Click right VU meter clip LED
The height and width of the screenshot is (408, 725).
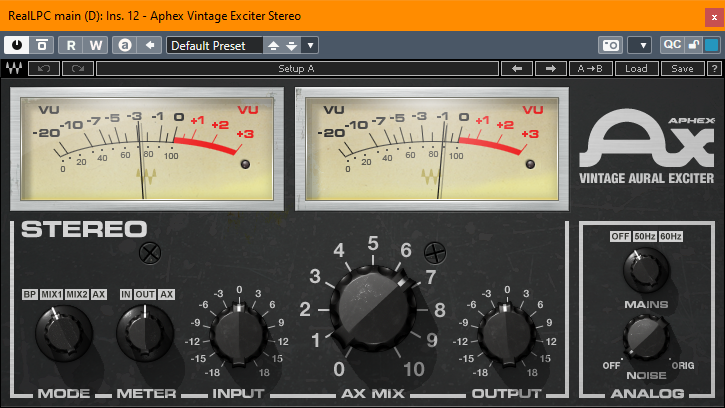pos(530,164)
